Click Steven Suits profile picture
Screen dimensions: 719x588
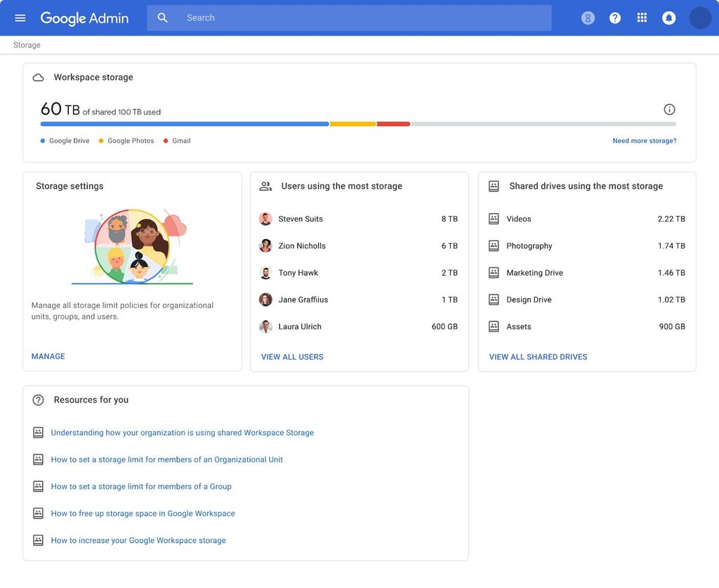pos(265,218)
